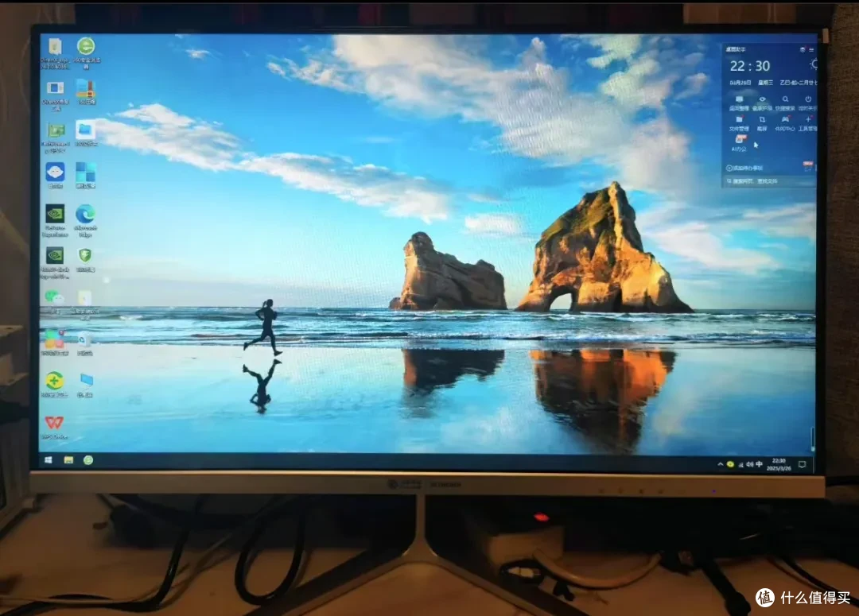
Task: Open the widget hamburger menu
Action: (x=811, y=49)
